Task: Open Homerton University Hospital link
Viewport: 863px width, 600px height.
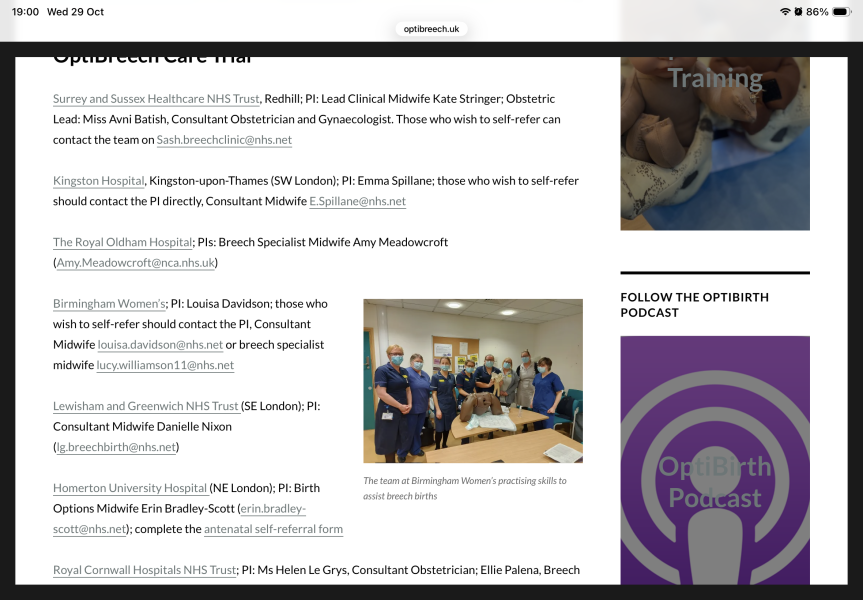Action: pos(131,488)
